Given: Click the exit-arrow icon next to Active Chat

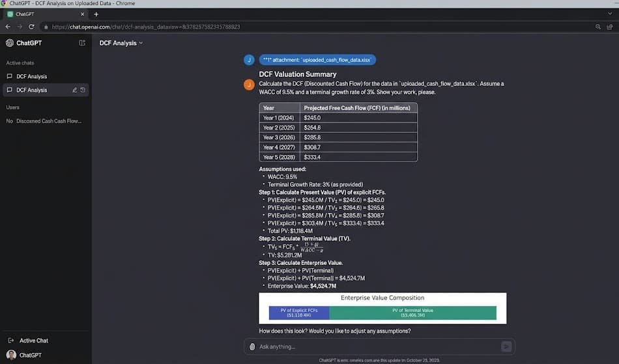Looking at the screenshot, I should tap(11, 341).
